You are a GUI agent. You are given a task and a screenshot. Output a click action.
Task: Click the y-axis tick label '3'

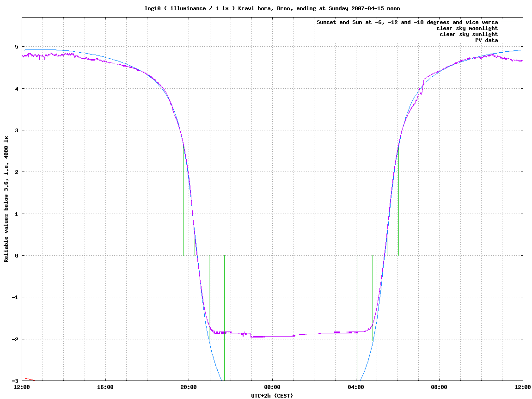[17, 130]
